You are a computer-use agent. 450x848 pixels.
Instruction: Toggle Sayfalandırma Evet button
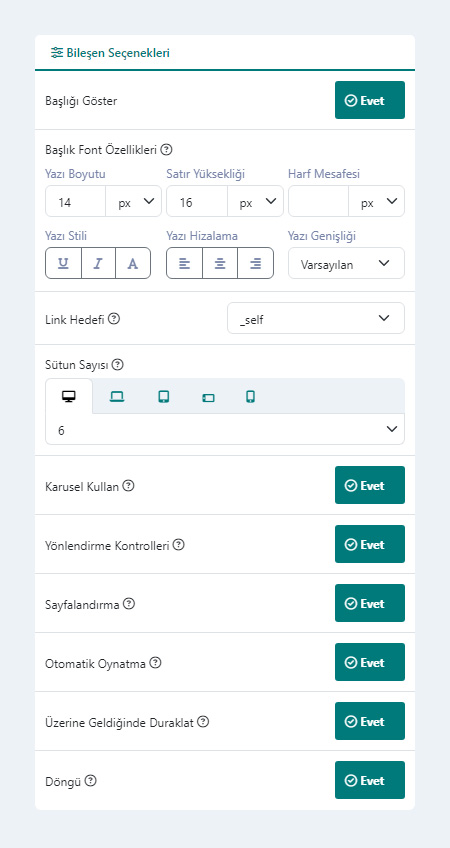370,604
